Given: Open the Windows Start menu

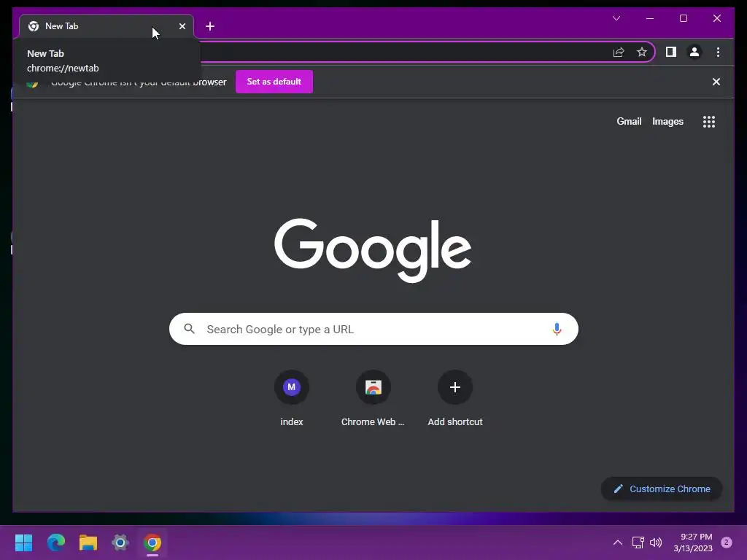Looking at the screenshot, I should point(23,542).
